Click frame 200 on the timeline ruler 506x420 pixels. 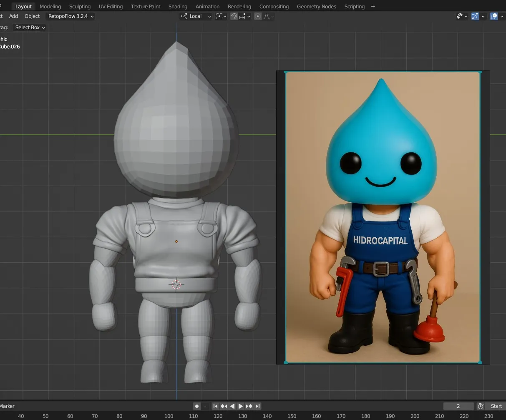(415, 416)
